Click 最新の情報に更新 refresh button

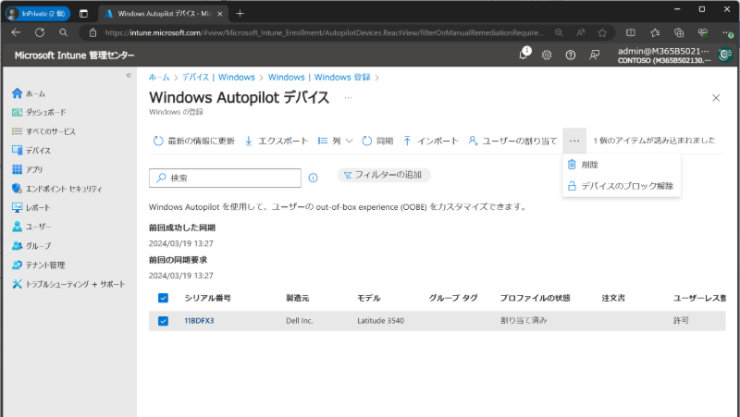pyautogui.click(x=194, y=141)
